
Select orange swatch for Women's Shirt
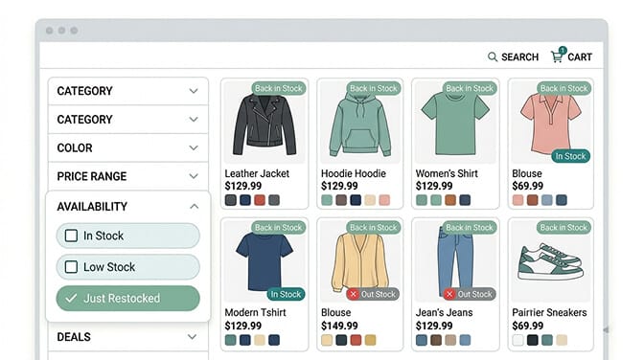click(x=450, y=200)
